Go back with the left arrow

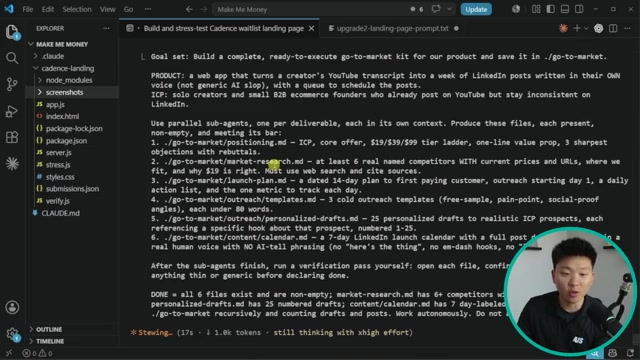pos(189,9)
